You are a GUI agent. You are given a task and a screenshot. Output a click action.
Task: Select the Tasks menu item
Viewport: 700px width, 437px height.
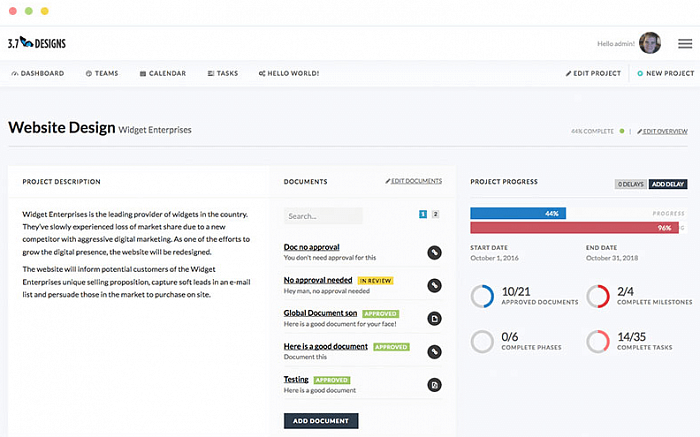[x=223, y=73]
